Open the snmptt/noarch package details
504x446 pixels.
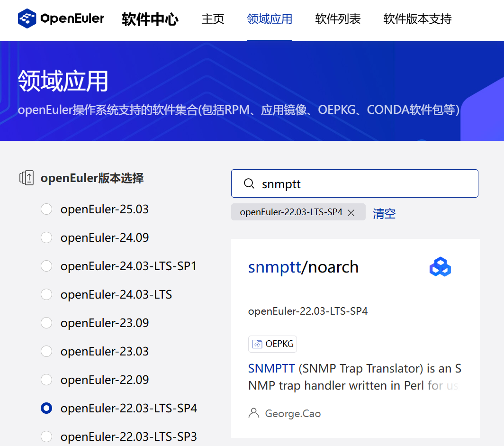(x=303, y=266)
